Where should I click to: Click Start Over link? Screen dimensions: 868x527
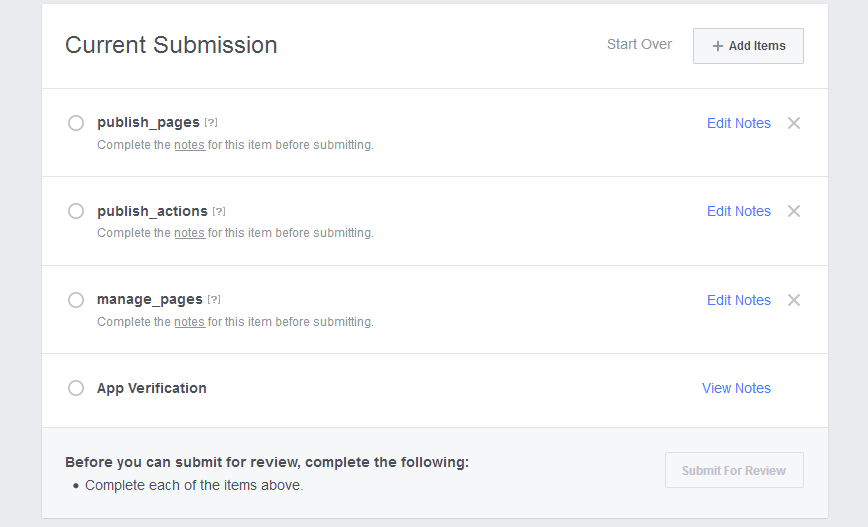639,45
